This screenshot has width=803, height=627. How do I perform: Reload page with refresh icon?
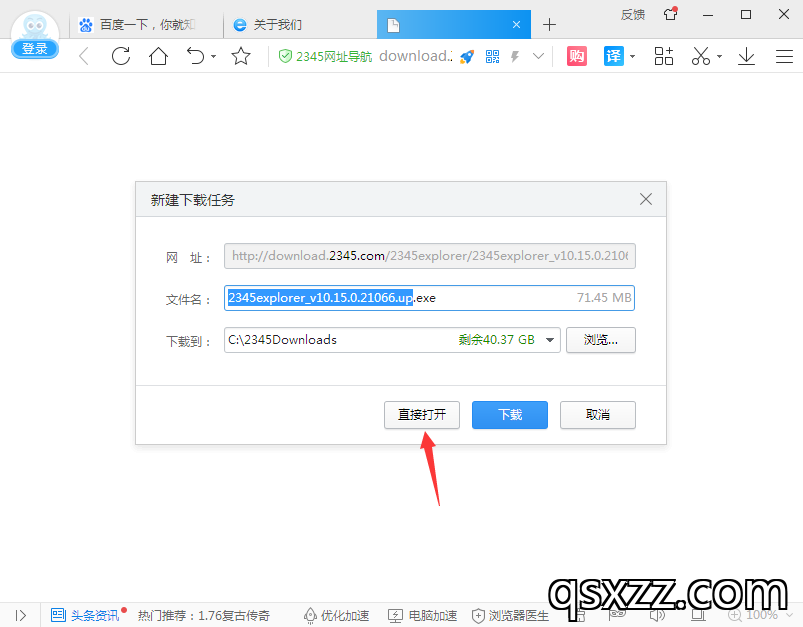pos(121,56)
